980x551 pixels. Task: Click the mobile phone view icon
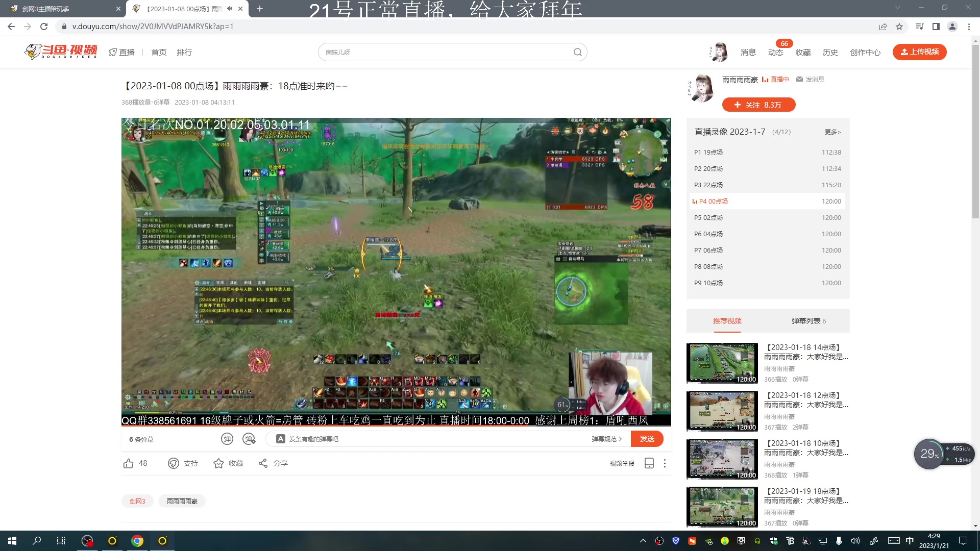(649, 463)
